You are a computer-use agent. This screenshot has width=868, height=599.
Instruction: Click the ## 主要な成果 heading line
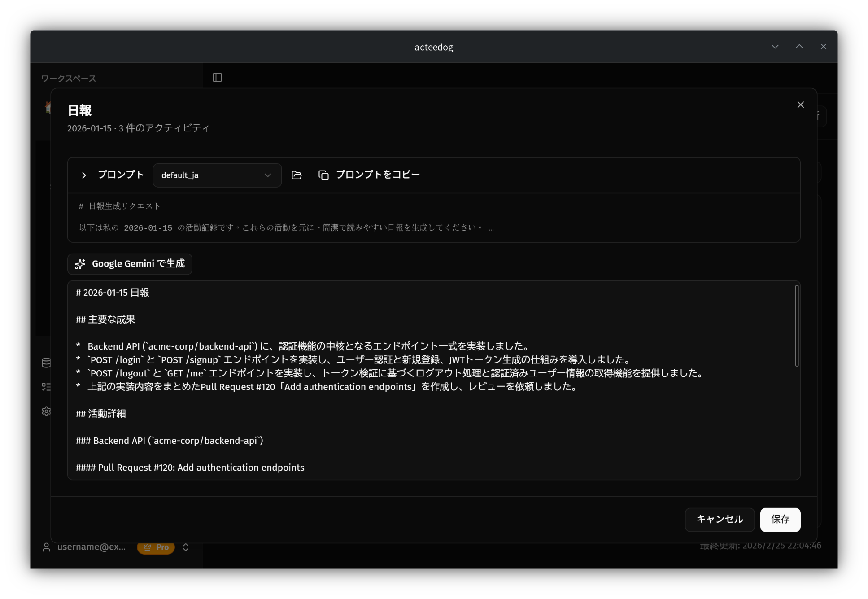click(x=105, y=319)
